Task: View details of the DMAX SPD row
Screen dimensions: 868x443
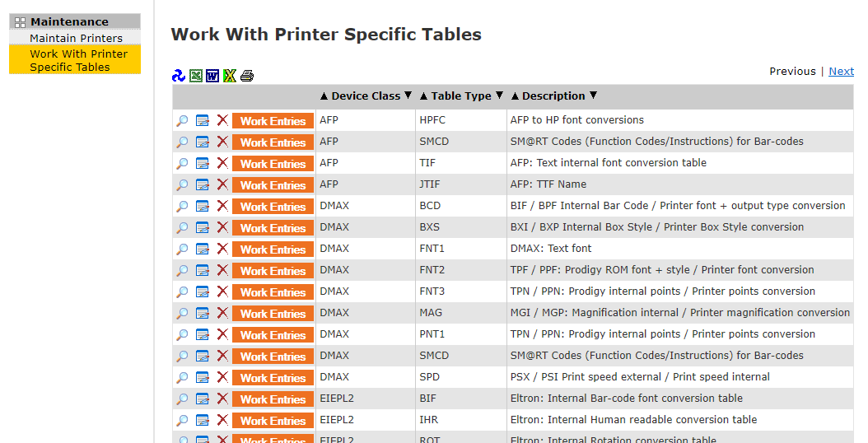Action: point(182,378)
